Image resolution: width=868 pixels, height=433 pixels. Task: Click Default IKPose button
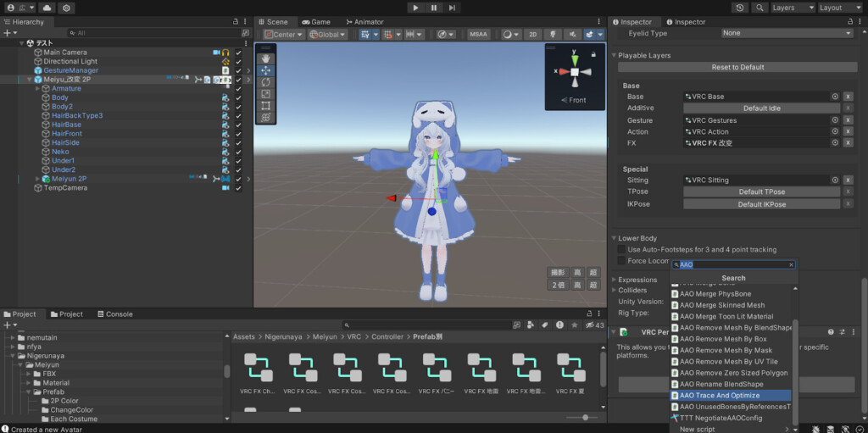(762, 204)
